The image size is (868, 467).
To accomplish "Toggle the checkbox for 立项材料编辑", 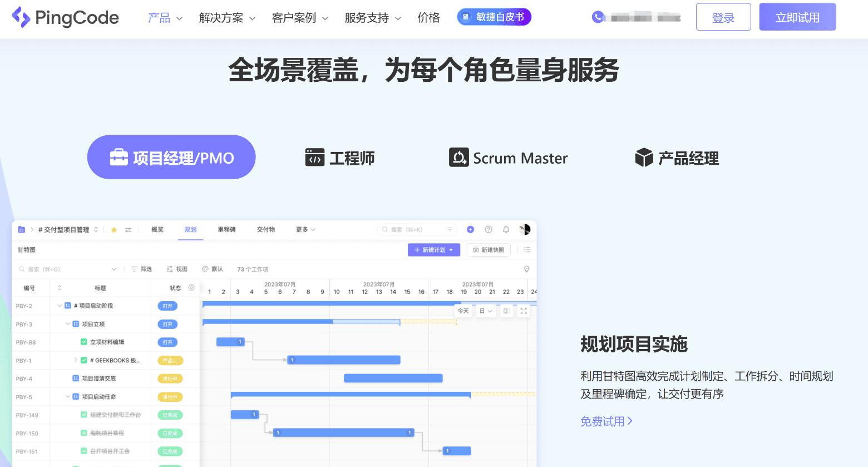I will pos(84,342).
